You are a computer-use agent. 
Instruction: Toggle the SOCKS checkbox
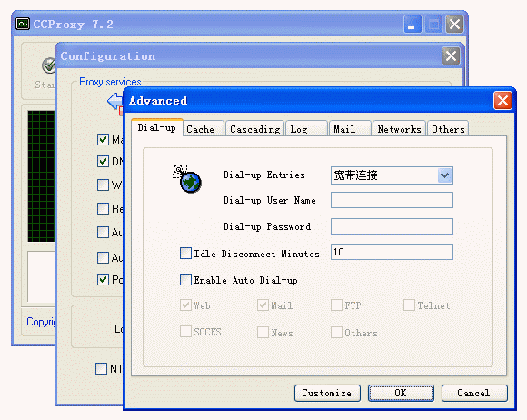(x=185, y=332)
